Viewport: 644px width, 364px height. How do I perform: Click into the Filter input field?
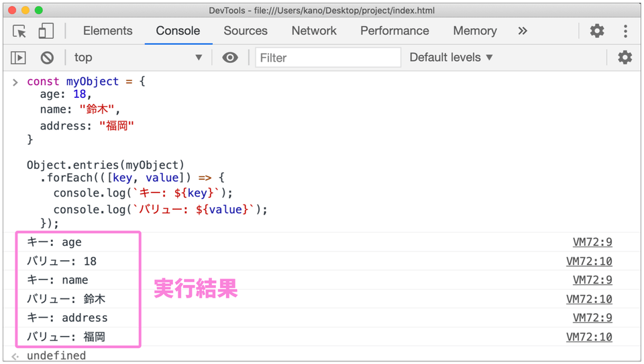[328, 58]
